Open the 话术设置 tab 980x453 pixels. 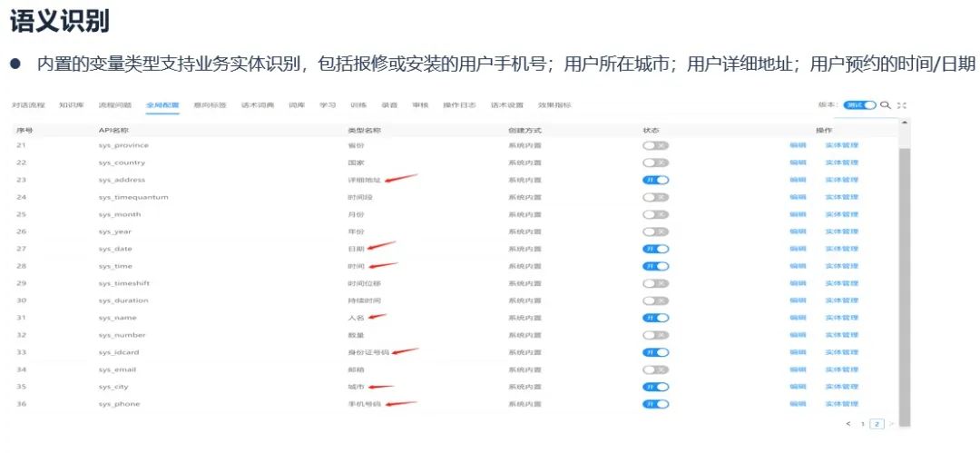[507, 105]
